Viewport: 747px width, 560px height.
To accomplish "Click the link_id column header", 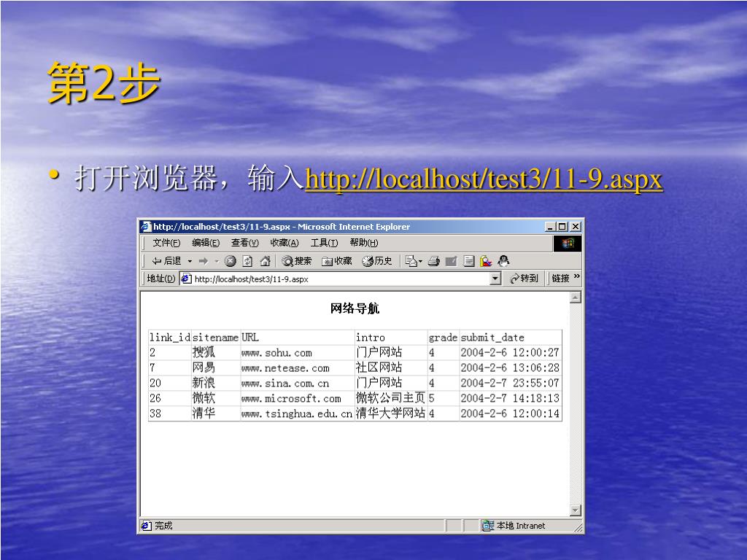I will (x=169, y=338).
